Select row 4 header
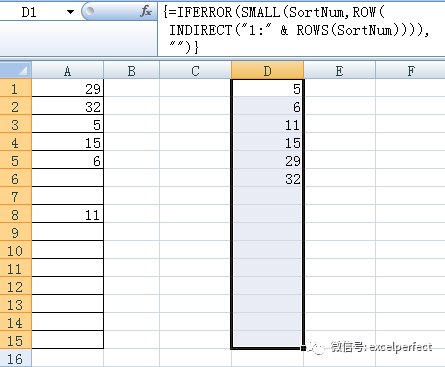The height and width of the screenshot is (367, 445). tap(15, 142)
